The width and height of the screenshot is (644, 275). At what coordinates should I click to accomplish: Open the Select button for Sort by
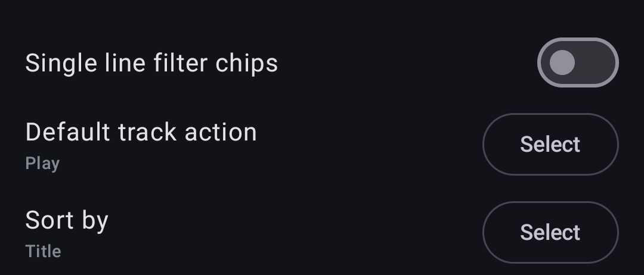[x=550, y=232]
